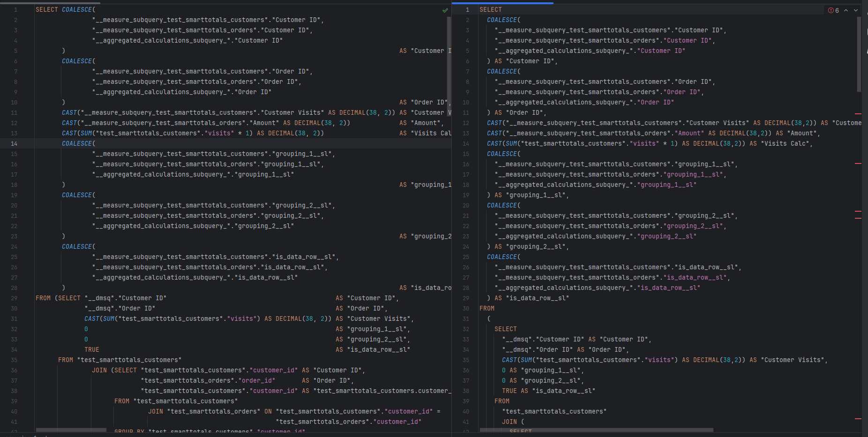This screenshot has height=437, width=868.
Task: Click JOIN keyword on left editor line 36
Action: 99,370
